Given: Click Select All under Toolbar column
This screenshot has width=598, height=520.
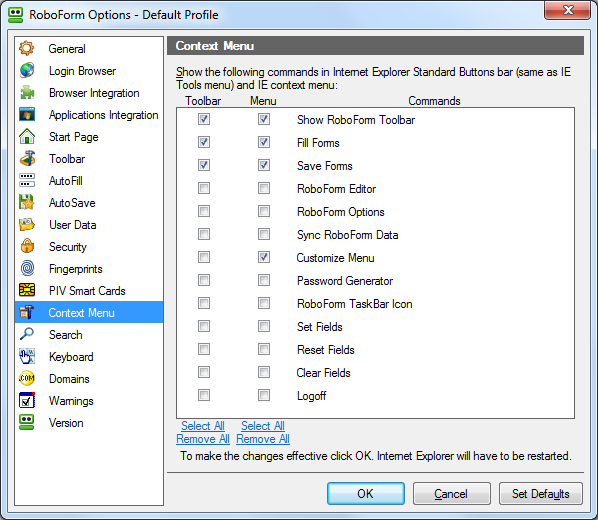Looking at the screenshot, I should 203,426.
